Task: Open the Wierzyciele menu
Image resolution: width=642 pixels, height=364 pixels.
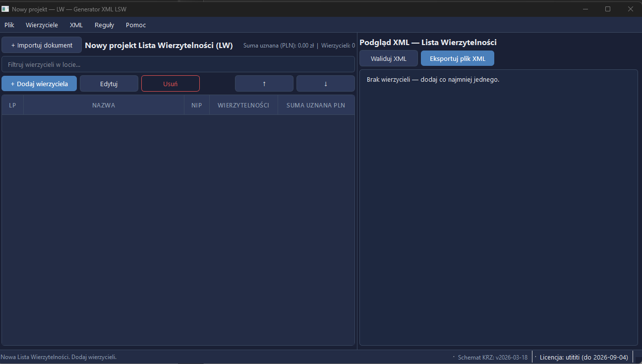Action: pyautogui.click(x=42, y=25)
